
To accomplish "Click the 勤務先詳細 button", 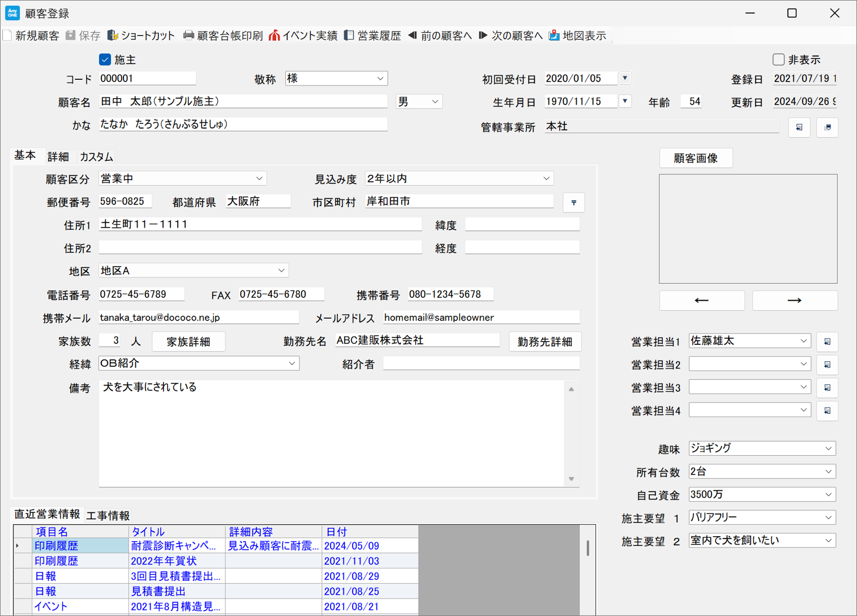I will coord(545,342).
